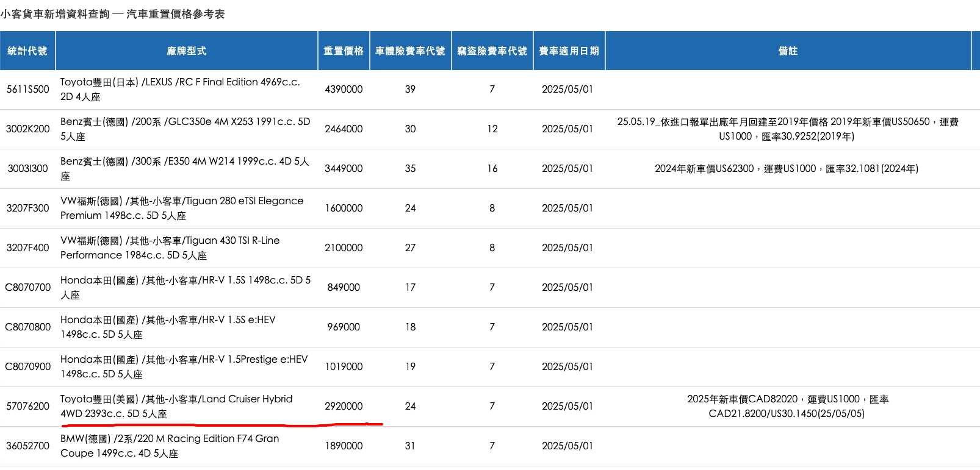Select the price 3449000
Image resolution: width=980 pixels, height=470 pixels.
[x=344, y=168]
